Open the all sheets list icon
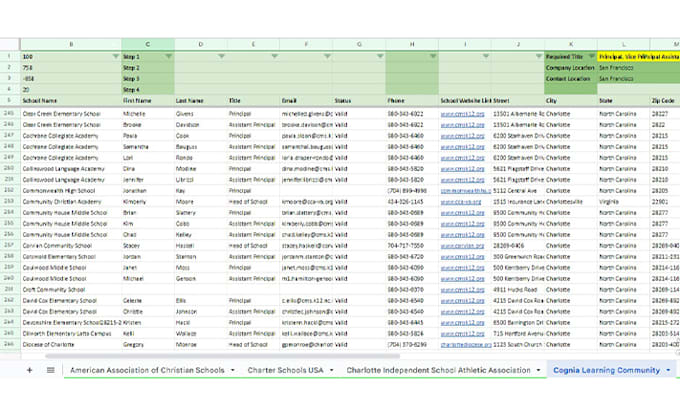Image resolution: width=680 pixels, height=411 pixels. [51, 370]
